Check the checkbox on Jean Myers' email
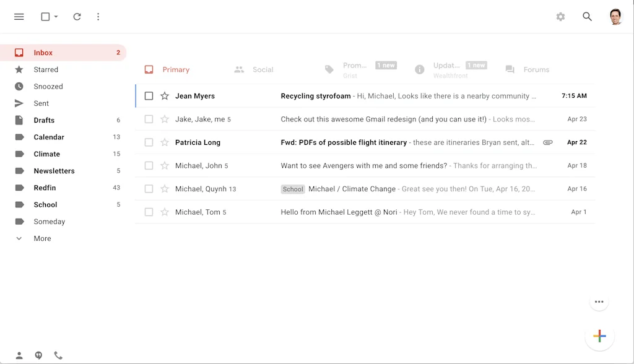 click(149, 96)
